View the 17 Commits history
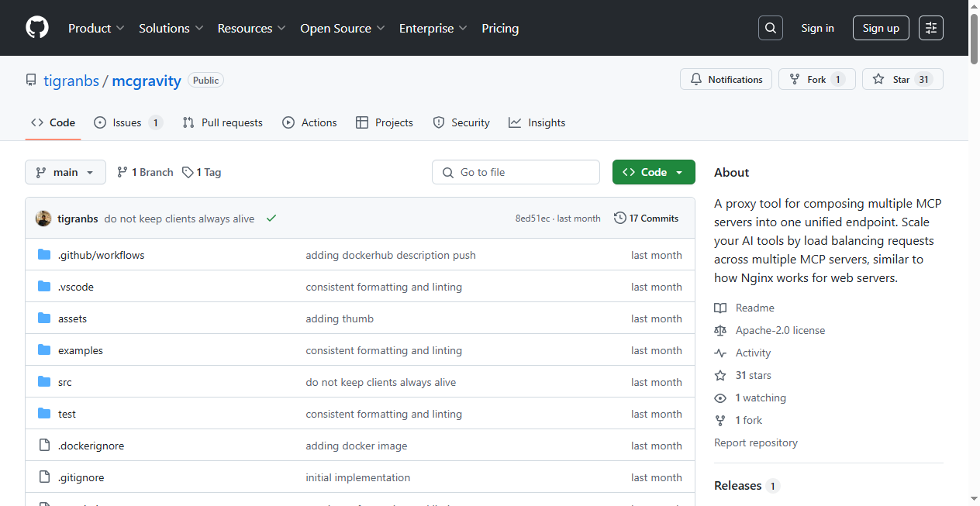The image size is (980, 506). [646, 219]
